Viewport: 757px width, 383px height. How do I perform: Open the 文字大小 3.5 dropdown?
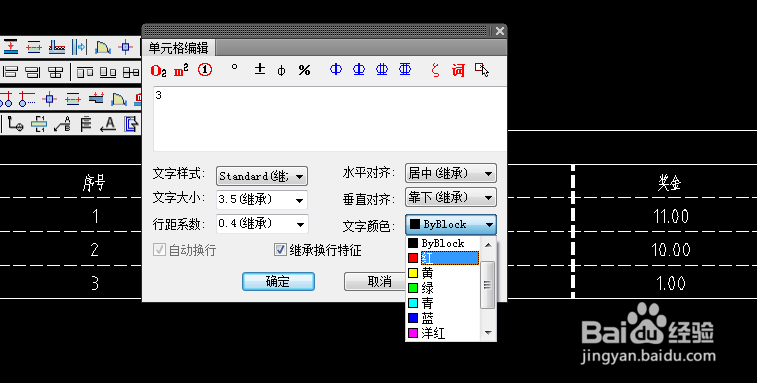(x=262, y=199)
